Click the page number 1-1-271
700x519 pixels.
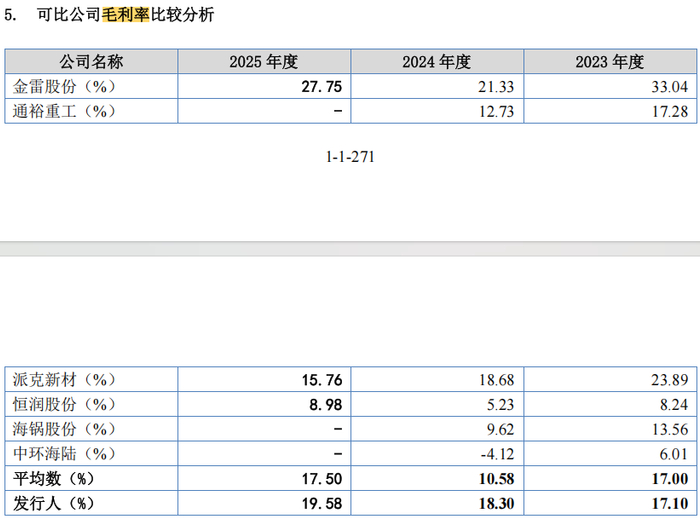click(350, 157)
